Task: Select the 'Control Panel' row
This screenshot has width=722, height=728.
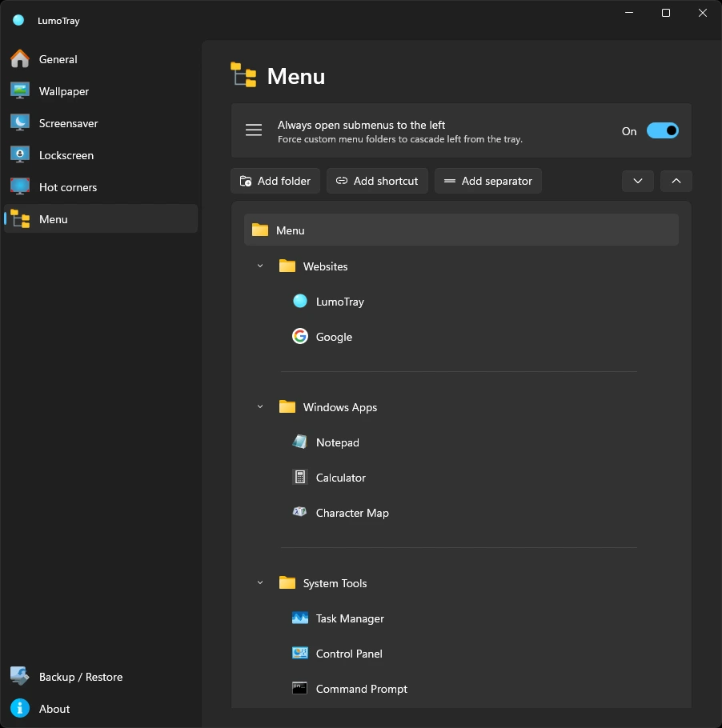Action: click(461, 654)
